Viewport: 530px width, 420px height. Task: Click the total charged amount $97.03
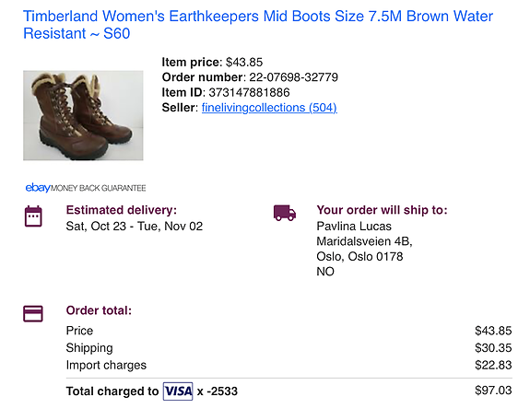coord(493,391)
